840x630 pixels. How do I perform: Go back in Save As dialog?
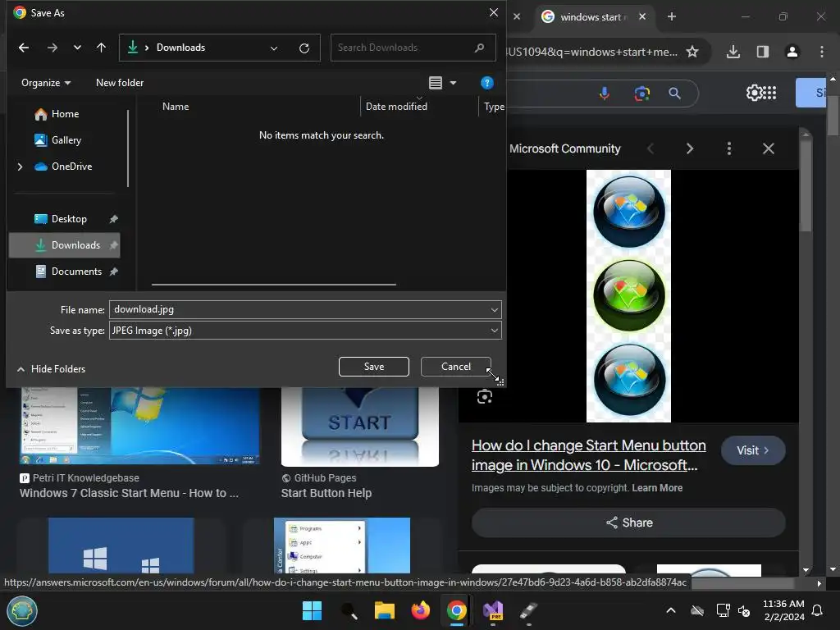coord(24,48)
